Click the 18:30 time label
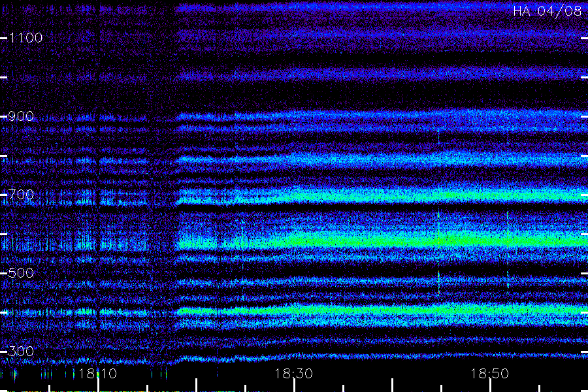The image size is (588, 392). click(293, 374)
